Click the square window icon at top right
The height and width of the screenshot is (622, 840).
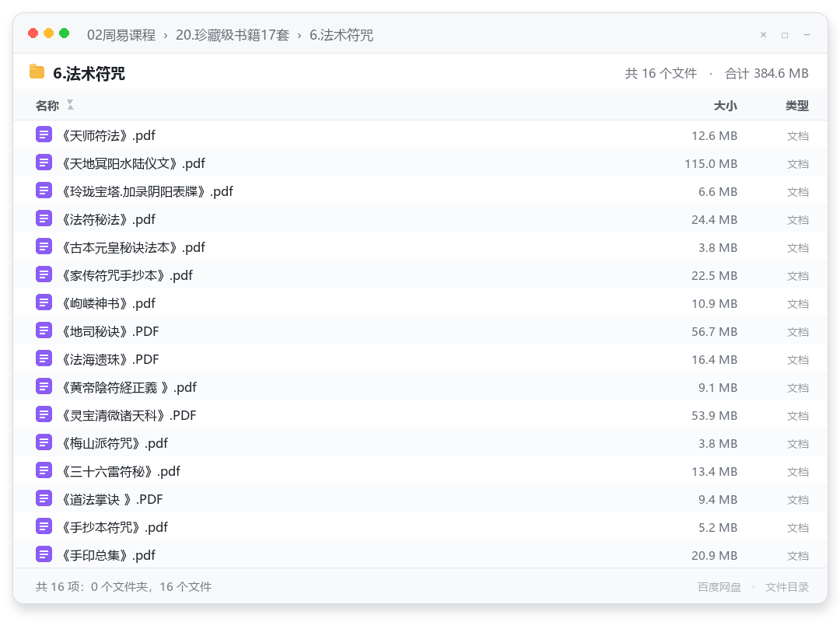tap(785, 35)
